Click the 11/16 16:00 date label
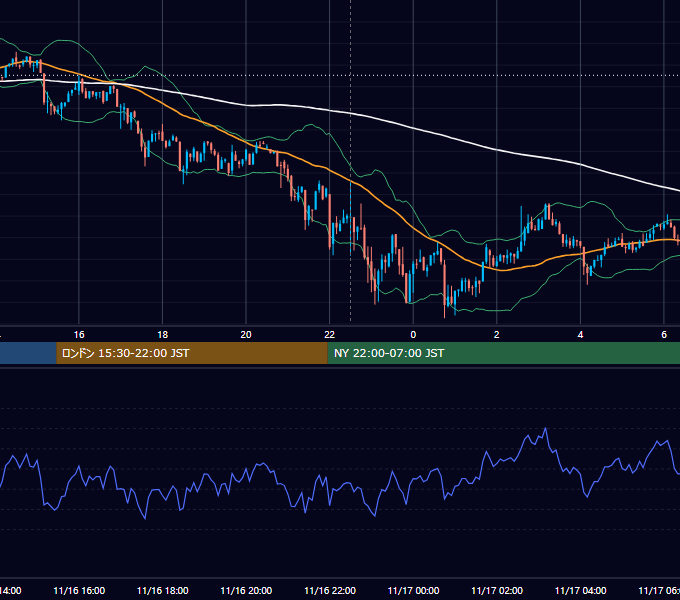 point(79,590)
